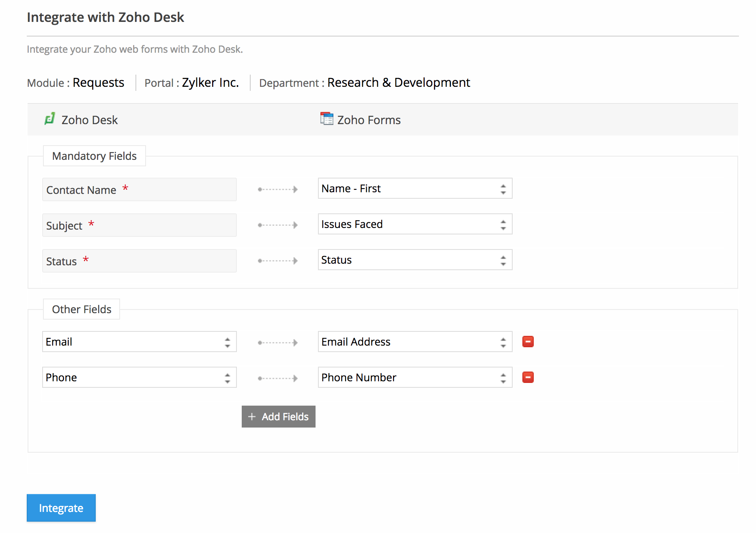Click the arrow connector beside Subject
Image resolution: width=756 pixels, height=533 pixels.
point(278,225)
